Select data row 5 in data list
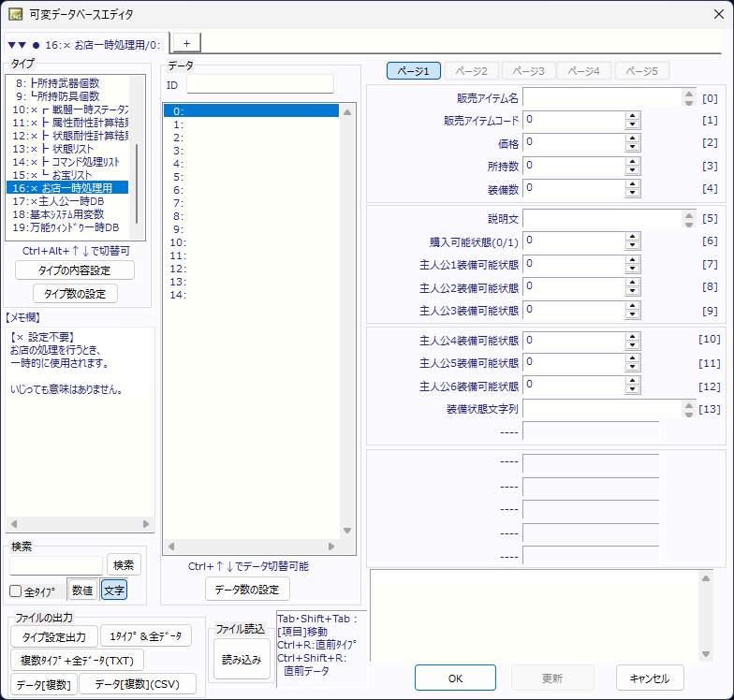Image resolution: width=734 pixels, height=700 pixels. [x=178, y=177]
